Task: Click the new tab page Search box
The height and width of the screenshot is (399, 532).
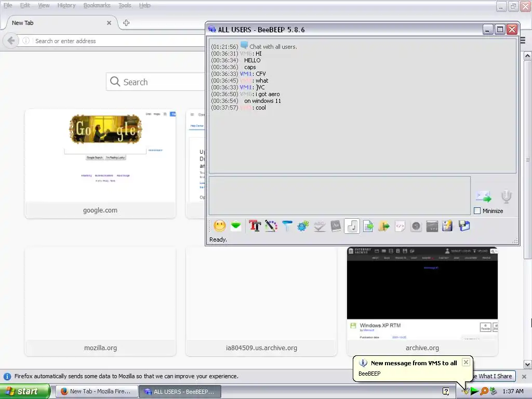Action: click(x=156, y=82)
